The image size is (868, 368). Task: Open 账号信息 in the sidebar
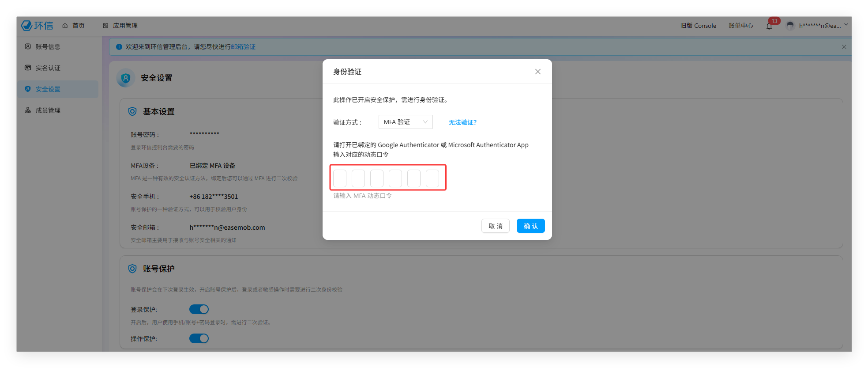point(48,47)
